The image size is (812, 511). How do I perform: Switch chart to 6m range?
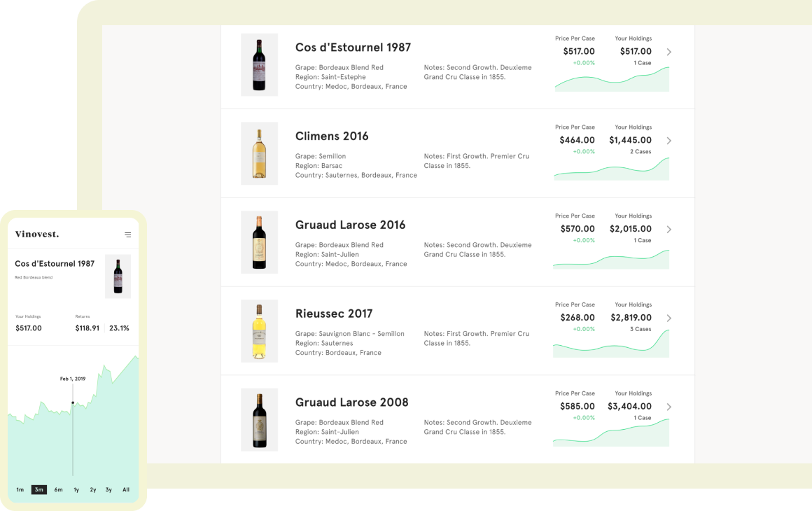pos(58,490)
